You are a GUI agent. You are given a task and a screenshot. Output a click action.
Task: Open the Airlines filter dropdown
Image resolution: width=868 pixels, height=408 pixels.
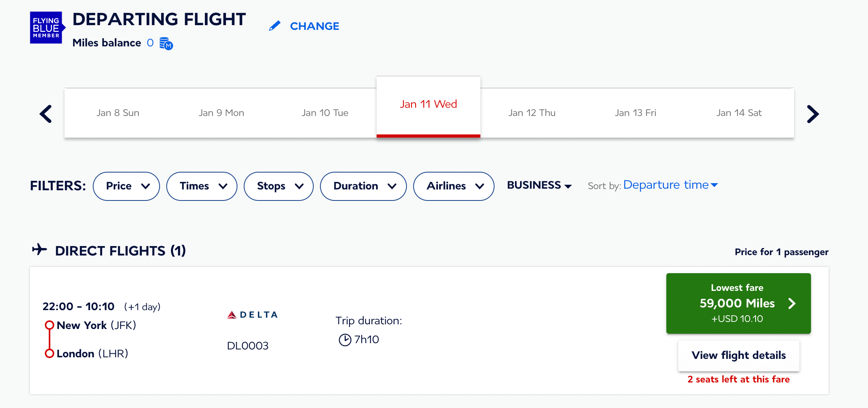click(454, 186)
